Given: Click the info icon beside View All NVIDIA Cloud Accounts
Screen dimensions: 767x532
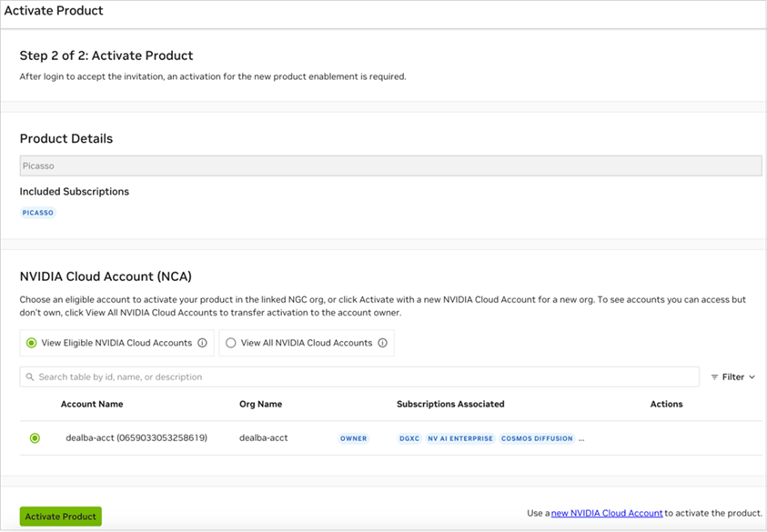Looking at the screenshot, I should click(382, 343).
